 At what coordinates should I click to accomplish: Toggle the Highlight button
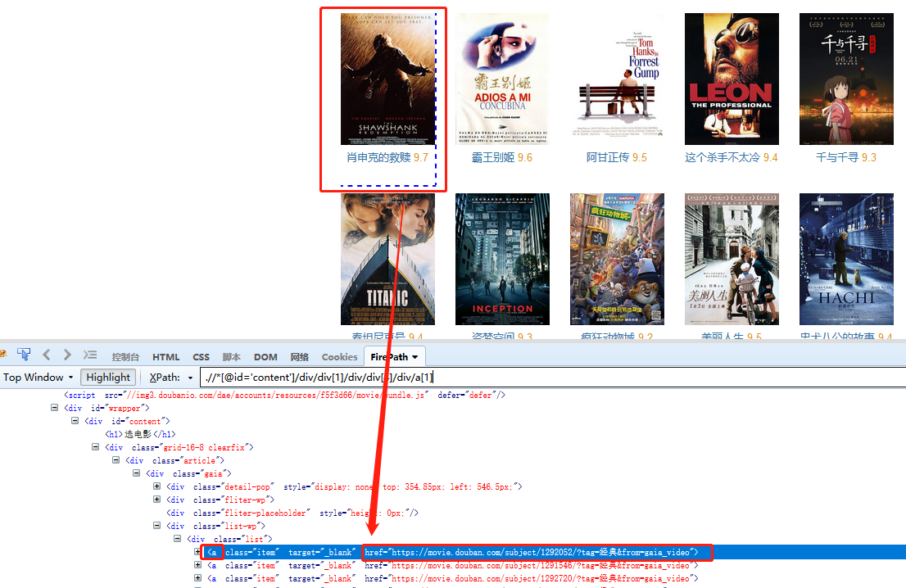click(x=108, y=378)
